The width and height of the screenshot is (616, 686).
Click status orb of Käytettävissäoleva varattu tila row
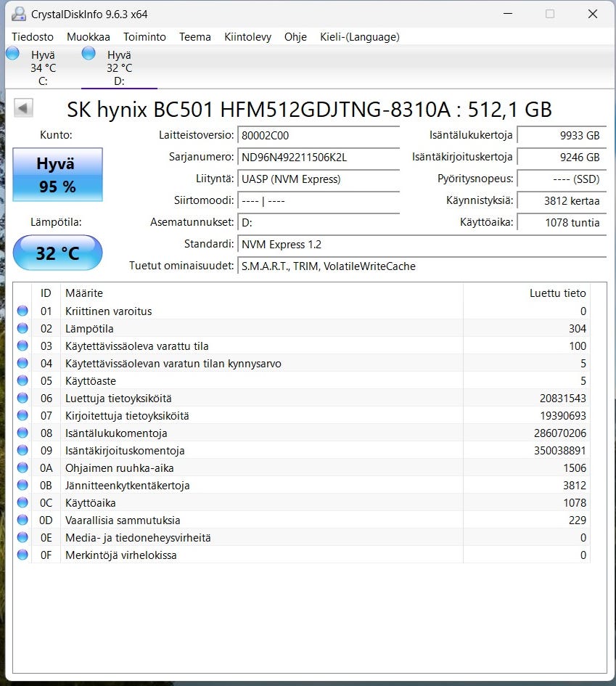22,346
